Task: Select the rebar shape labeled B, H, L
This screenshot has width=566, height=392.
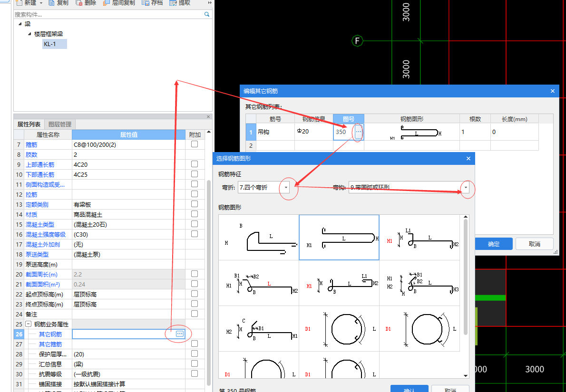Action: (259, 237)
